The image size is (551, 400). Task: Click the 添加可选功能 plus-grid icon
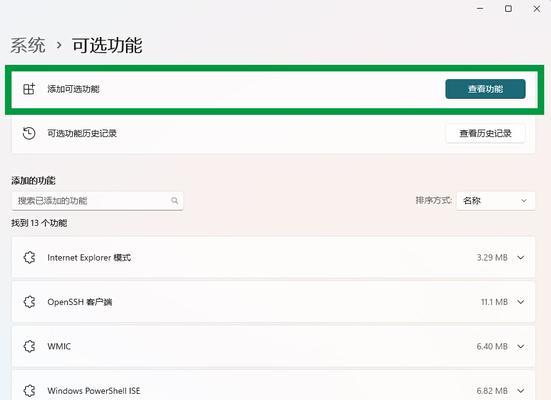click(x=29, y=89)
